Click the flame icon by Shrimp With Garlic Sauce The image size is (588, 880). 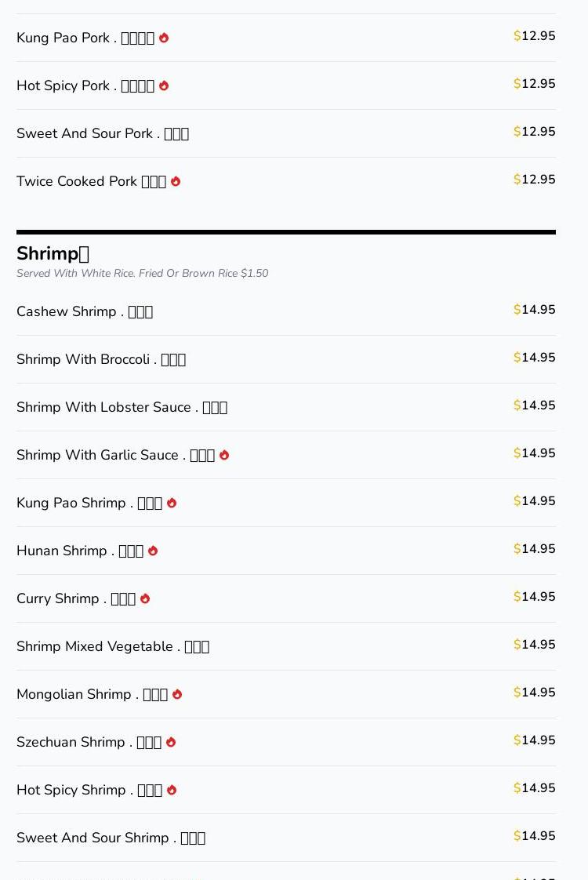[x=224, y=455]
